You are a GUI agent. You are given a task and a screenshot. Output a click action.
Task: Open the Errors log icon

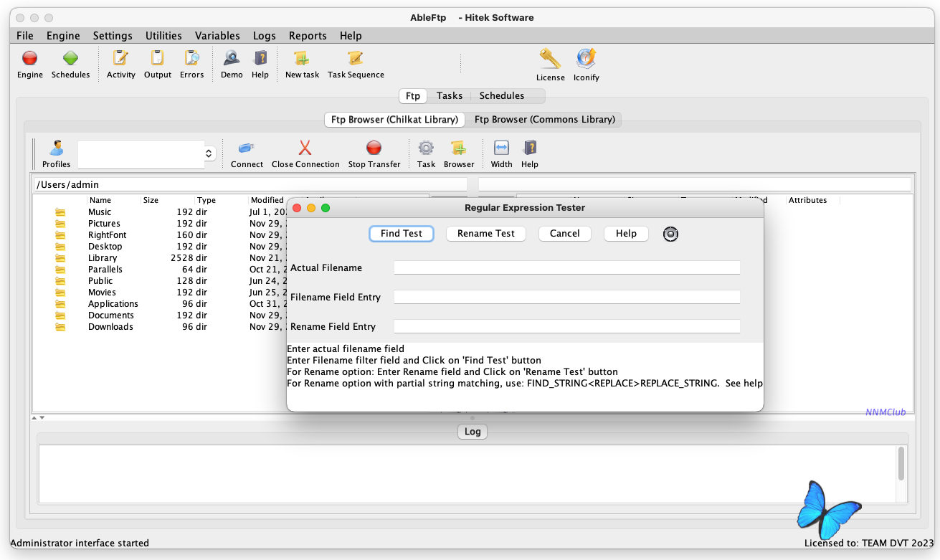tap(191, 58)
